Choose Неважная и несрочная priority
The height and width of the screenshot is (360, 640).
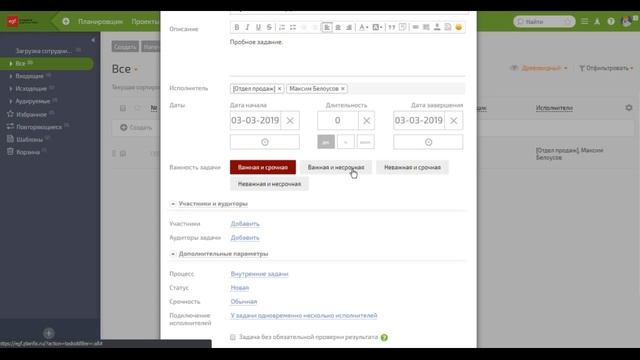[x=269, y=184]
